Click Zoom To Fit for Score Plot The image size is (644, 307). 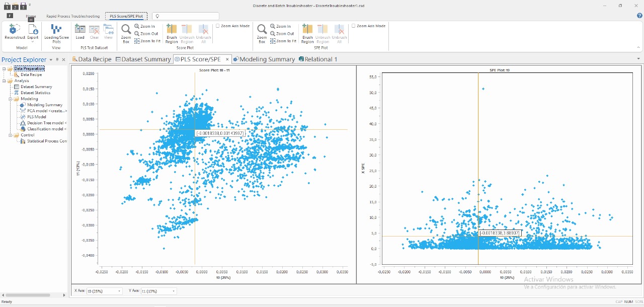click(147, 41)
